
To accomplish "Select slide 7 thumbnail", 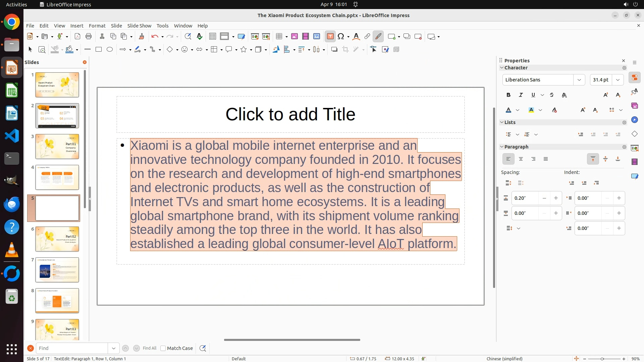I will tap(57, 270).
